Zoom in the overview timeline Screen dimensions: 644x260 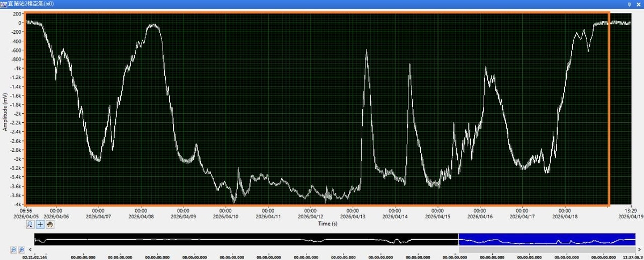(x=21, y=250)
